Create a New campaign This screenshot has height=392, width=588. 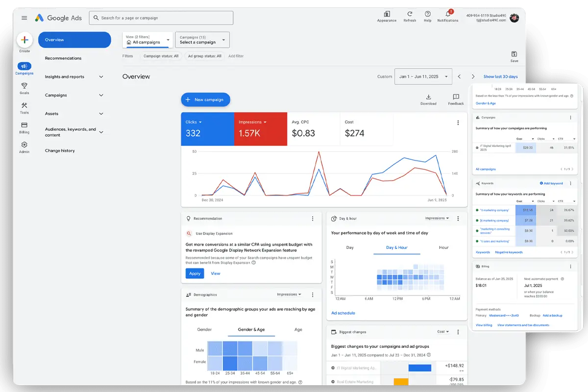tap(205, 99)
